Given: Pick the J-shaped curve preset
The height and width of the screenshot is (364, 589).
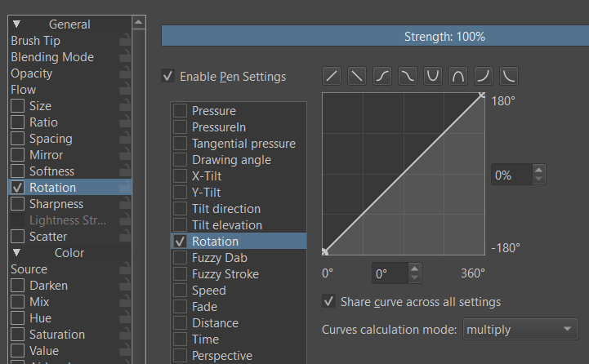Looking at the screenshot, I should pos(484,76).
